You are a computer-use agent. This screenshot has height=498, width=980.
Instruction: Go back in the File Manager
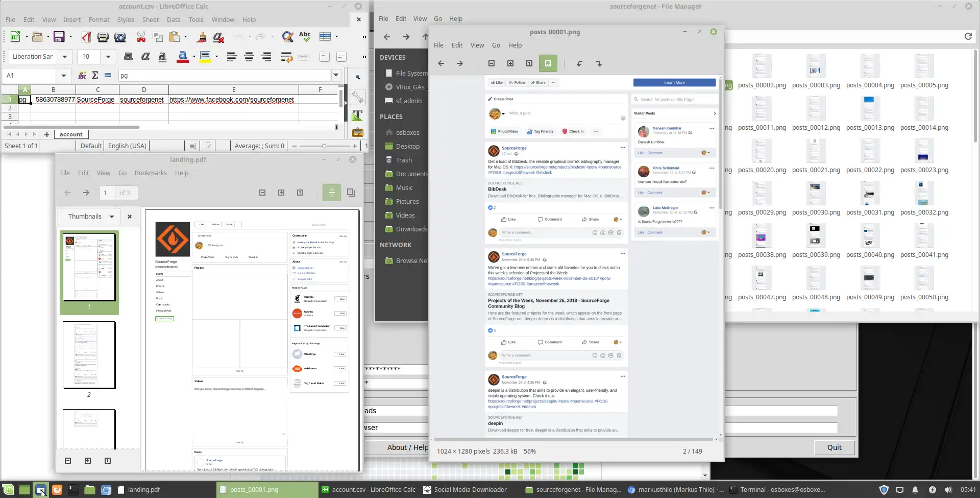(387, 37)
